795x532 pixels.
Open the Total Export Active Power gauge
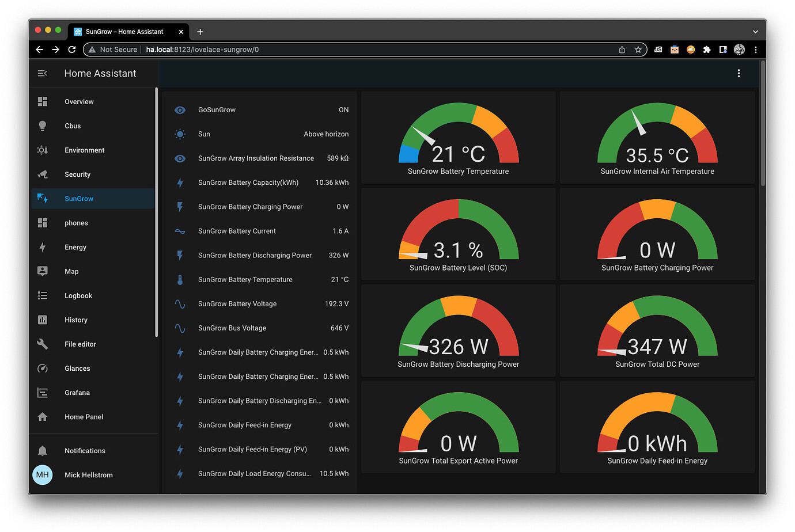point(459,427)
